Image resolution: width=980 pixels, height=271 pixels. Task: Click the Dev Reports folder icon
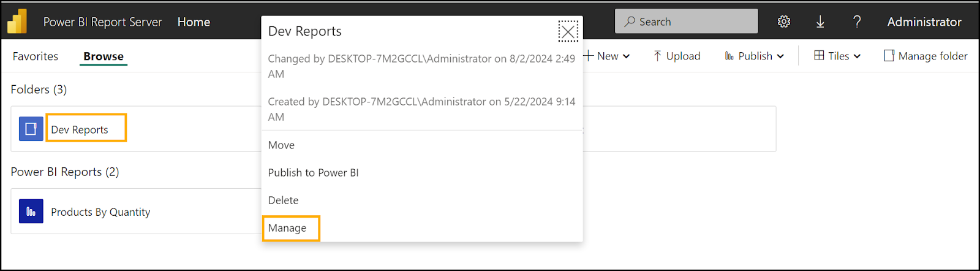pos(31,129)
